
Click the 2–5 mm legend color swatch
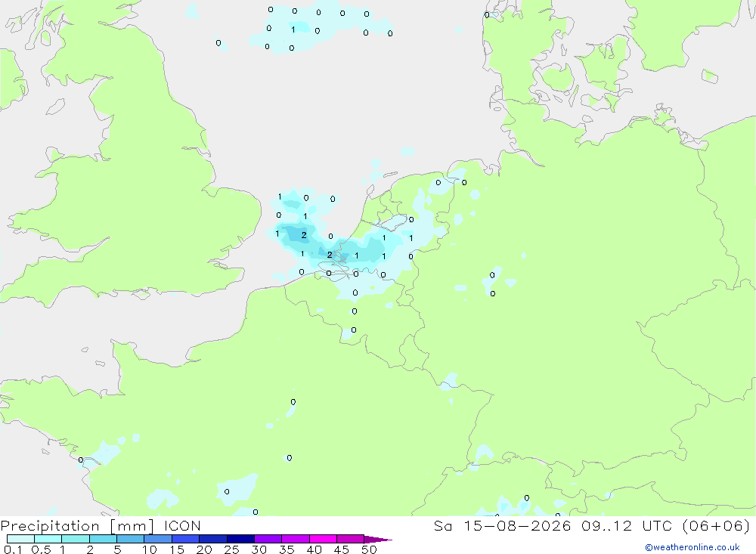click(103, 539)
